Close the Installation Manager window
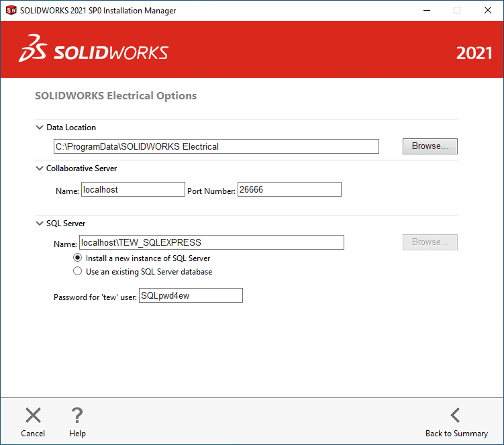 coord(488,10)
